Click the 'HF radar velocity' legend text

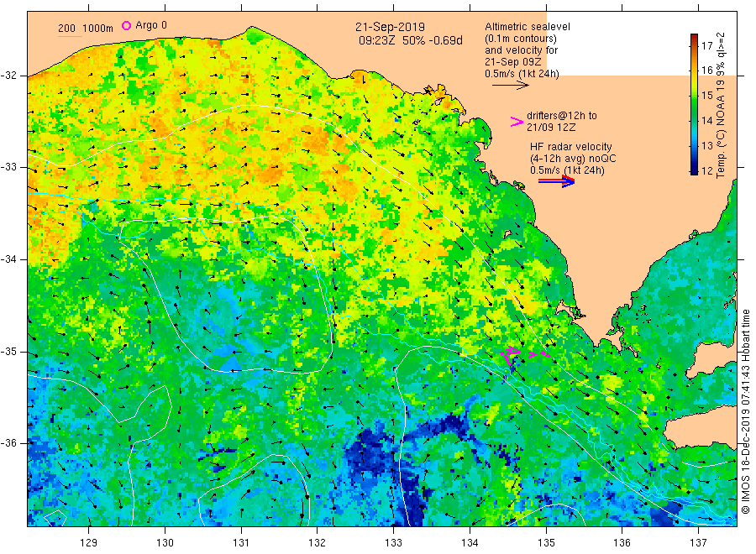(571, 147)
